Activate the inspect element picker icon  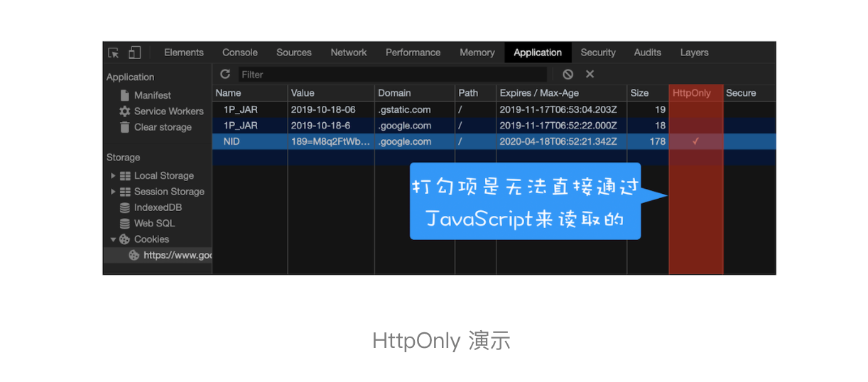(x=113, y=53)
